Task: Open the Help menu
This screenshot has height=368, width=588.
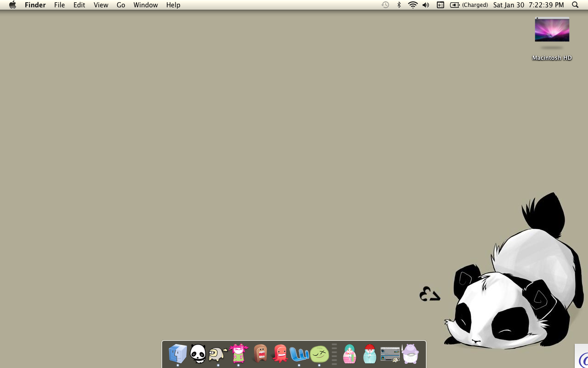Action: (x=173, y=5)
